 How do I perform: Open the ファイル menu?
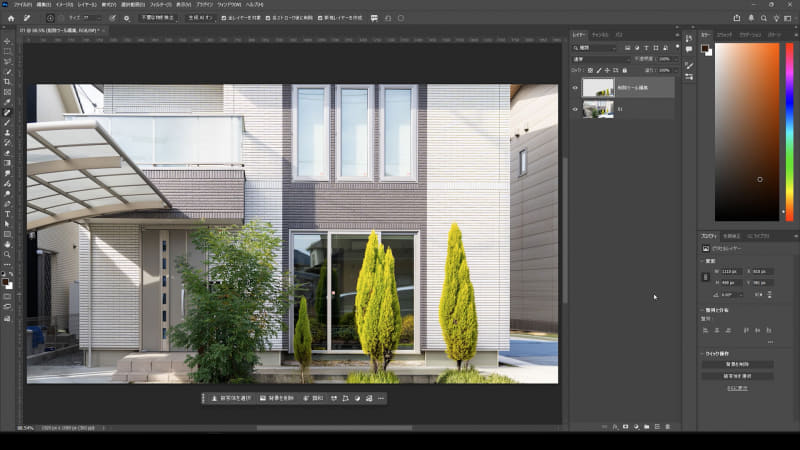tap(22, 5)
